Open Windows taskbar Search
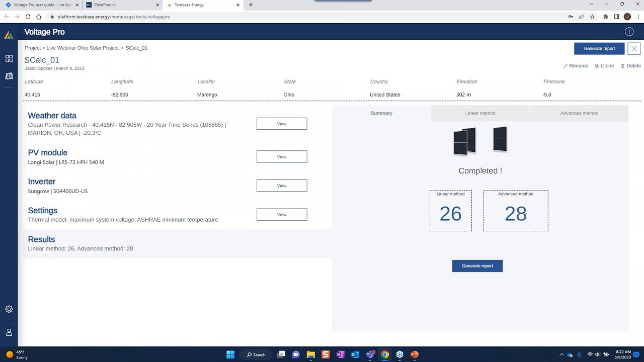The height and width of the screenshot is (362, 644). 256,354
